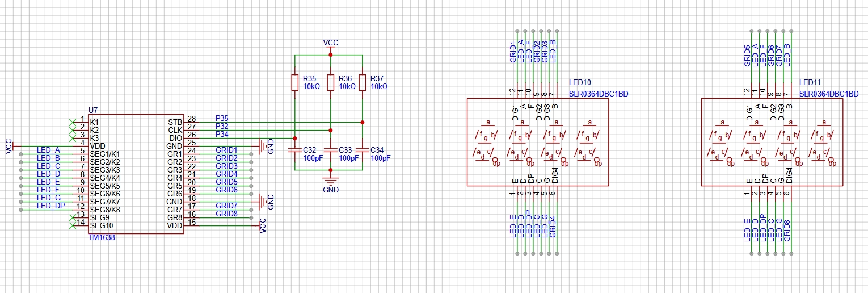This screenshot has width=868, height=293.
Task: Click the LED_G net label at U7 pin 11
Action: (x=48, y=198)
